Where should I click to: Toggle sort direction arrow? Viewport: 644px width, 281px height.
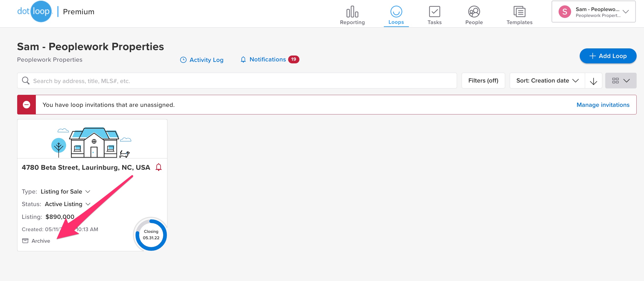click(x=593, y=81)
